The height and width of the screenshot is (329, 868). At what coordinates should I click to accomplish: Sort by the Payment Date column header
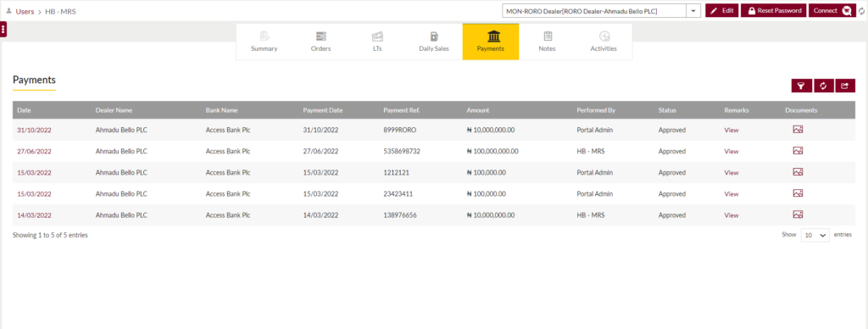(323, 110)
